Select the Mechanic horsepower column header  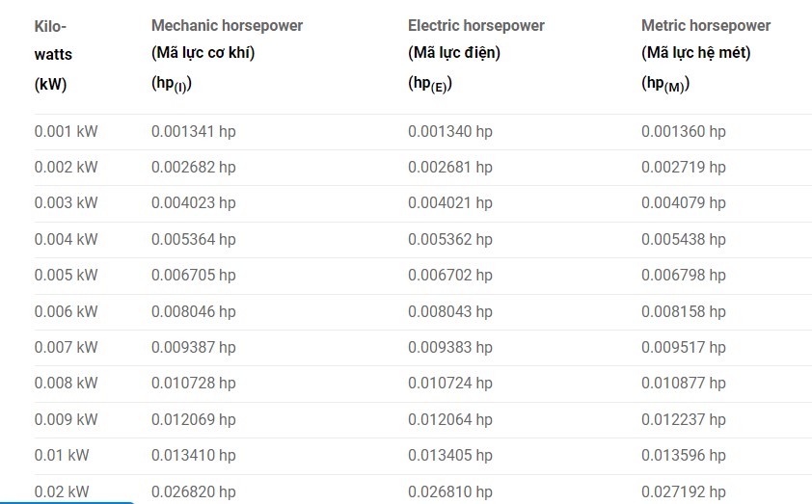click(x=227, y=55)
